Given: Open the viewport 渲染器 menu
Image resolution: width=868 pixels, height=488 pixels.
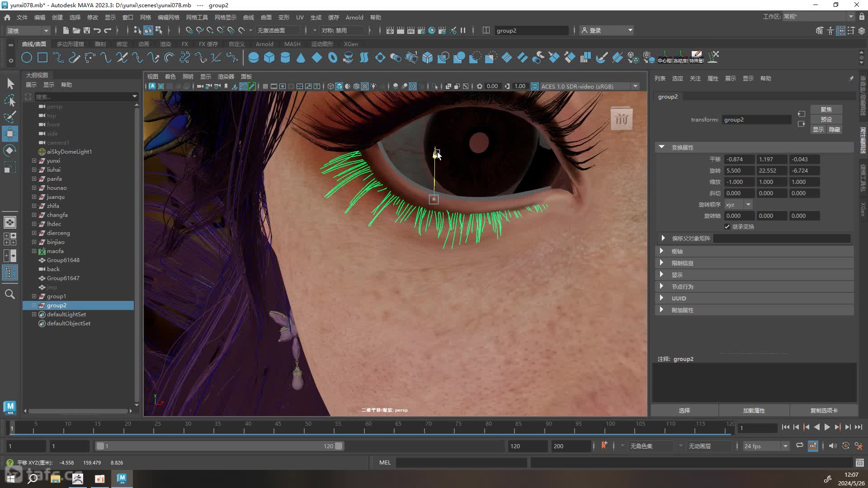Looking at the screenshot, I should 226,76.
